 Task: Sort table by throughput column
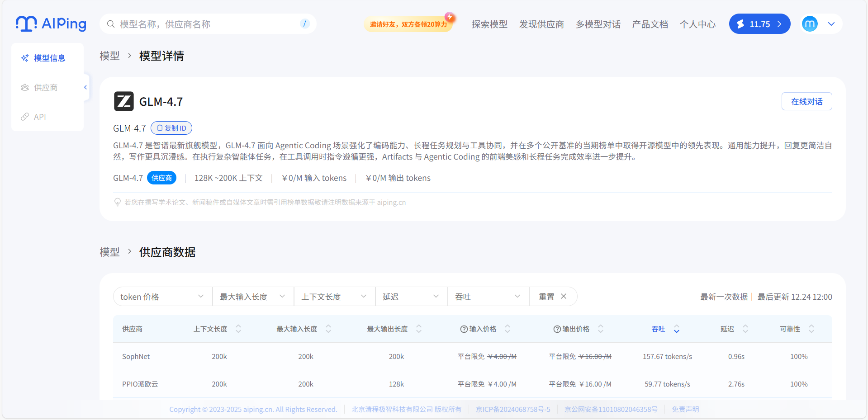pos(676,329)
